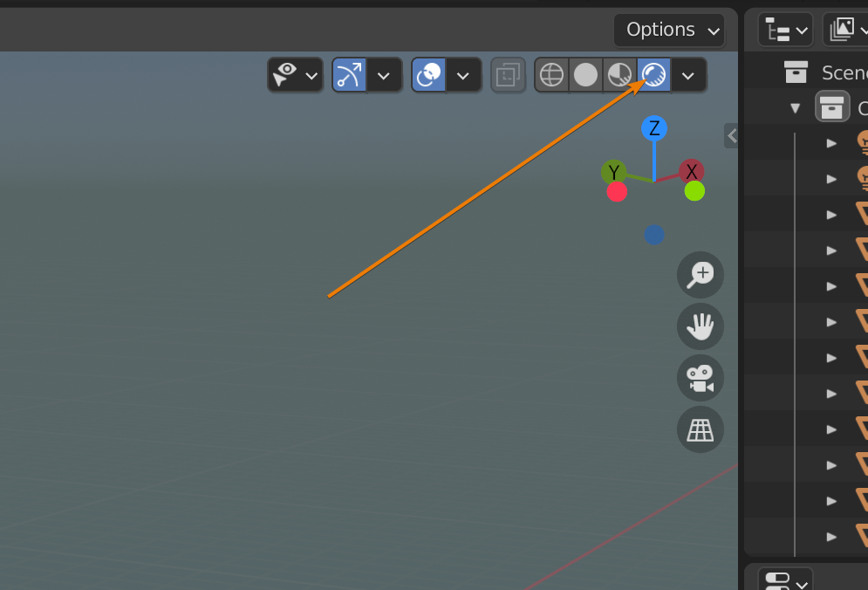Click the Move View hand icon
This screenshot has width=868, height=590.
701,326
